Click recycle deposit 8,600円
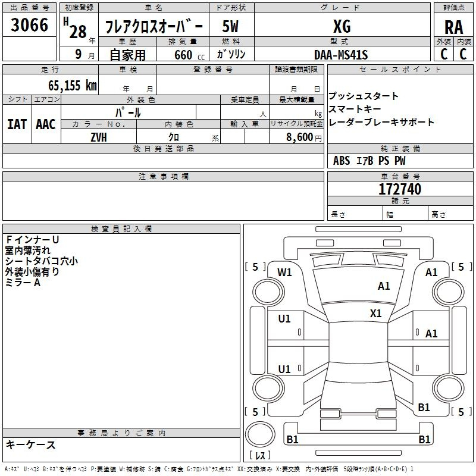The image size is (476, 476). pyautogui.click(x=304, y=137)
